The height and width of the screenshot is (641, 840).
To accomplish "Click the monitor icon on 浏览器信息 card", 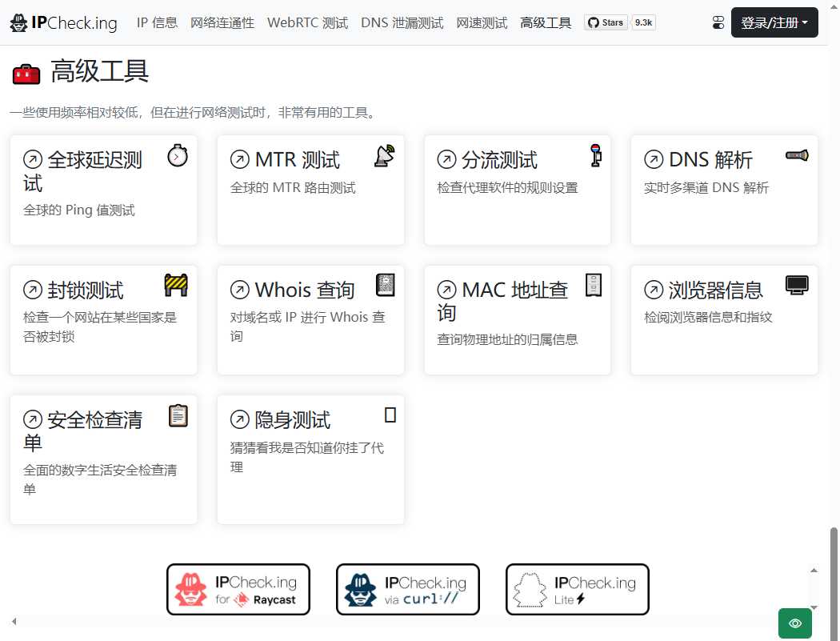I will pos(797,284).
